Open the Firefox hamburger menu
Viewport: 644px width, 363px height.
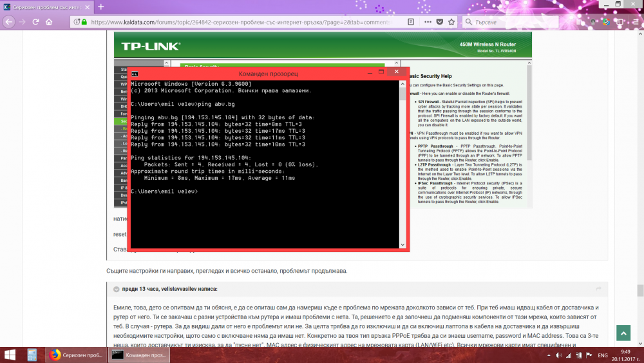point(636,22)
